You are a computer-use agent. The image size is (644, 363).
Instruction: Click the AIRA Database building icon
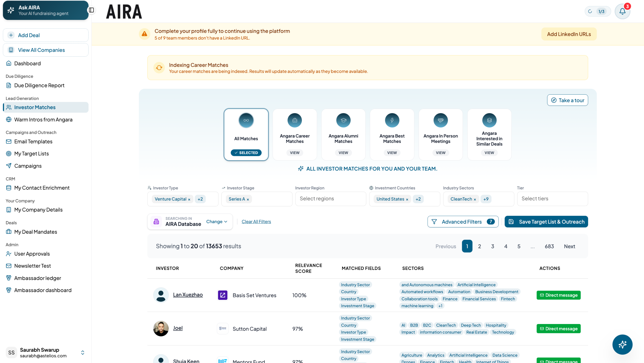click(x=156, y=222)
